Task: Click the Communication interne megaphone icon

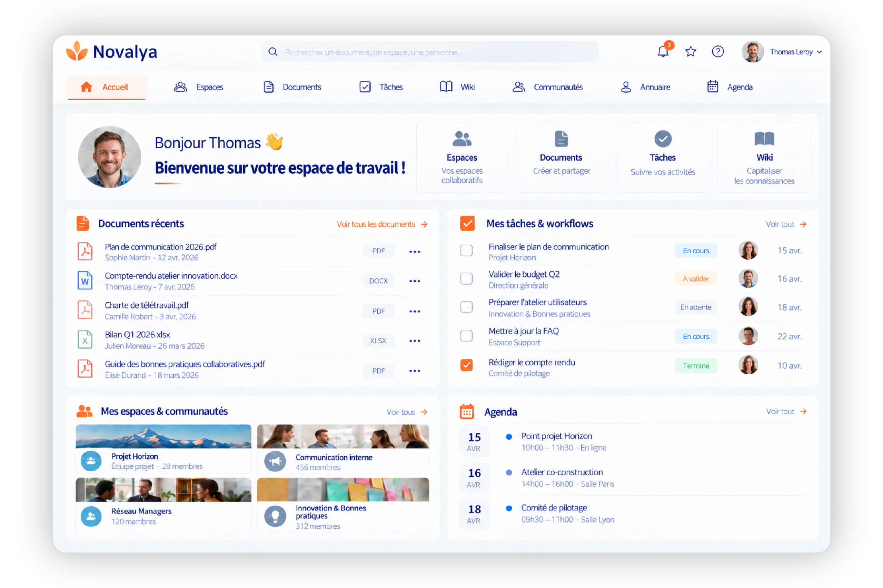Action: click(275, 461)
